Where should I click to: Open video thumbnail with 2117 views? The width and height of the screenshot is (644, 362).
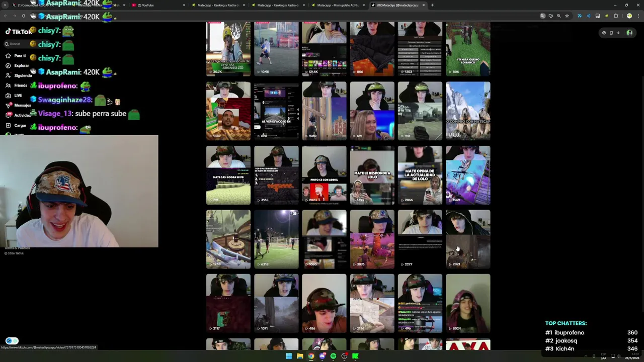228,303
